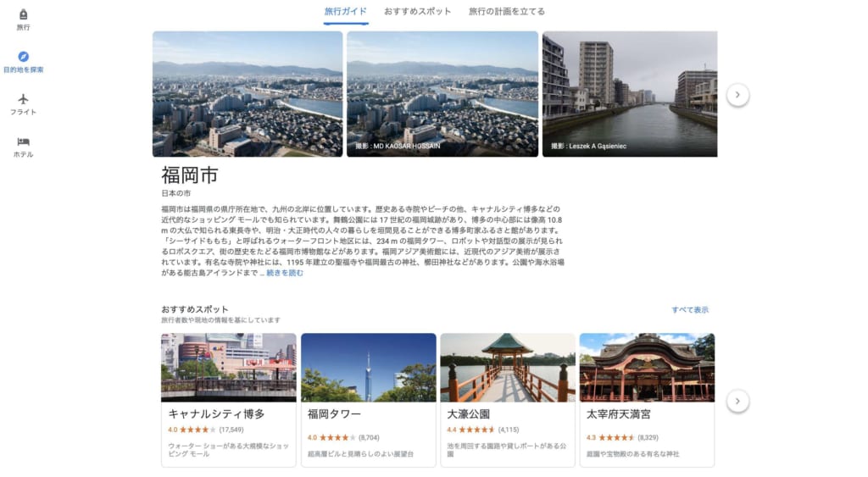Advance the おすすめスポット list with the arrow

click(x=737, y=401)
